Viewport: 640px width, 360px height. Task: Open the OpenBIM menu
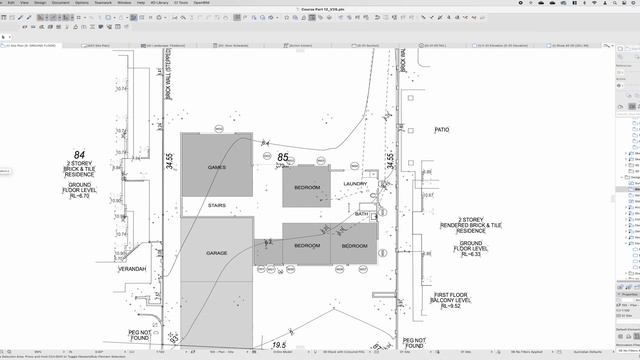201,2
